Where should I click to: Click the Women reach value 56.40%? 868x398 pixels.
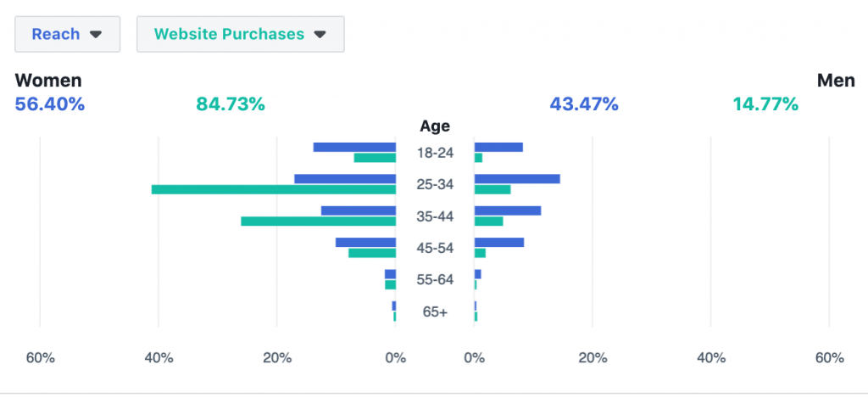[x=50, y=104]
